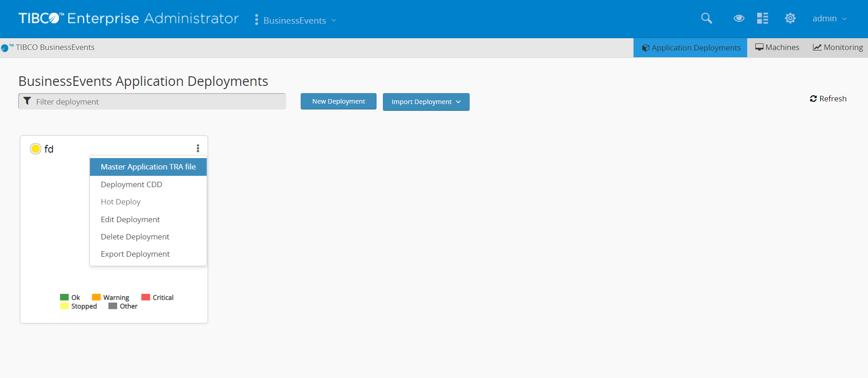Click the search magnifier icon in header
Viewport: 868px width, 378px height.
click(x=706, y=18)
